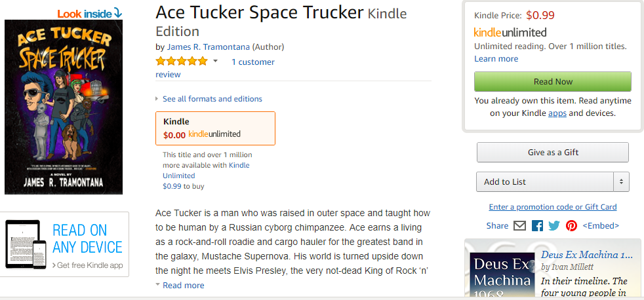
Task: Click the five-star rating icons
Action: 182,62
